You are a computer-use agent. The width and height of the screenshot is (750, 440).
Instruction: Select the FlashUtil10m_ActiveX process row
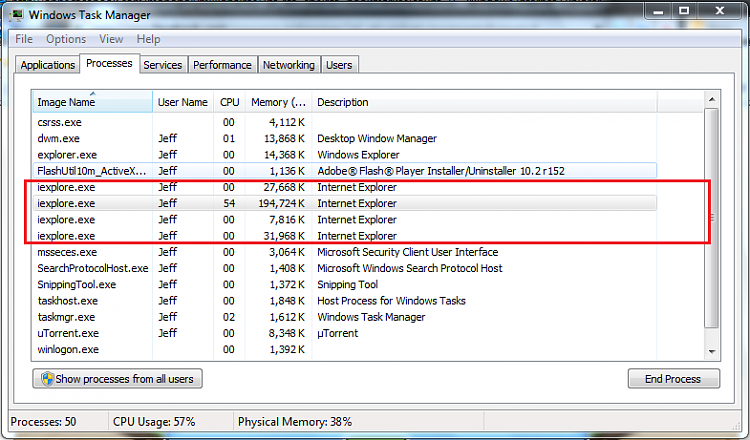[x=344, y=171]
